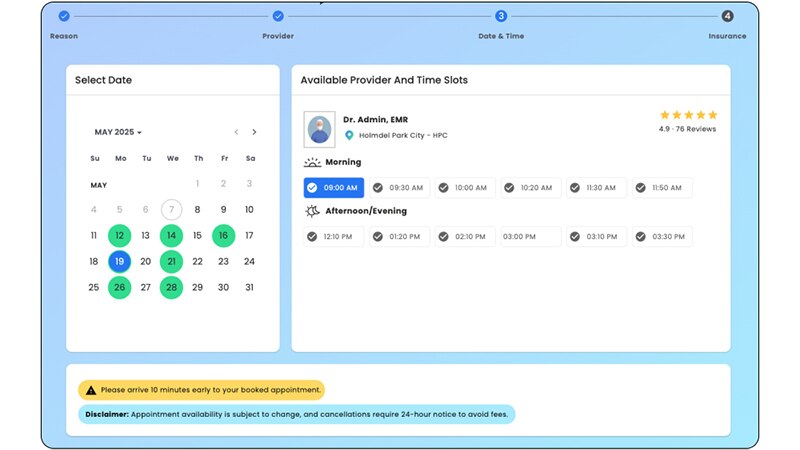This screenshot has width=800, height=450.
Task: Click the Reason step in progress bar
Action: point(64,16)
